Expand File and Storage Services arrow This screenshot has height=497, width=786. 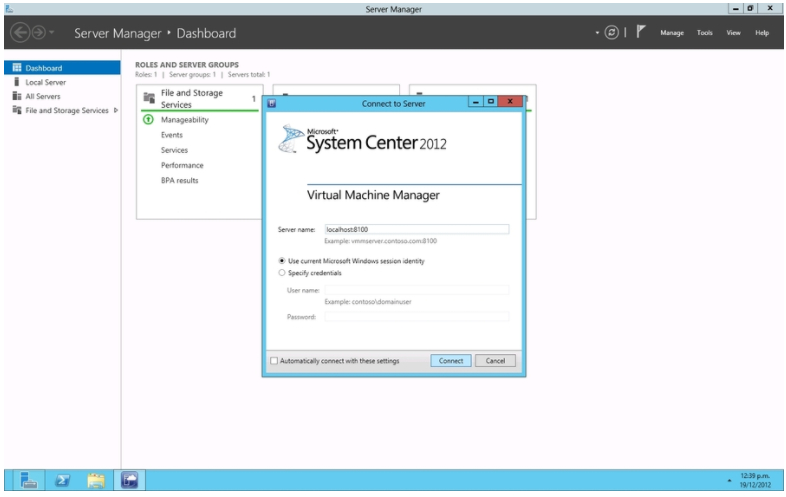click(116, 110)
